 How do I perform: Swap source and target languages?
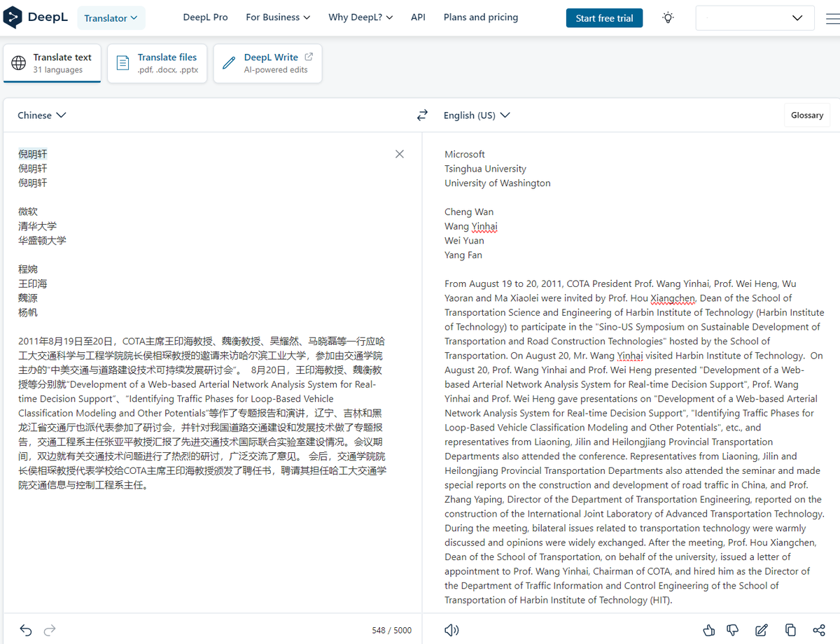coord(422,115)
